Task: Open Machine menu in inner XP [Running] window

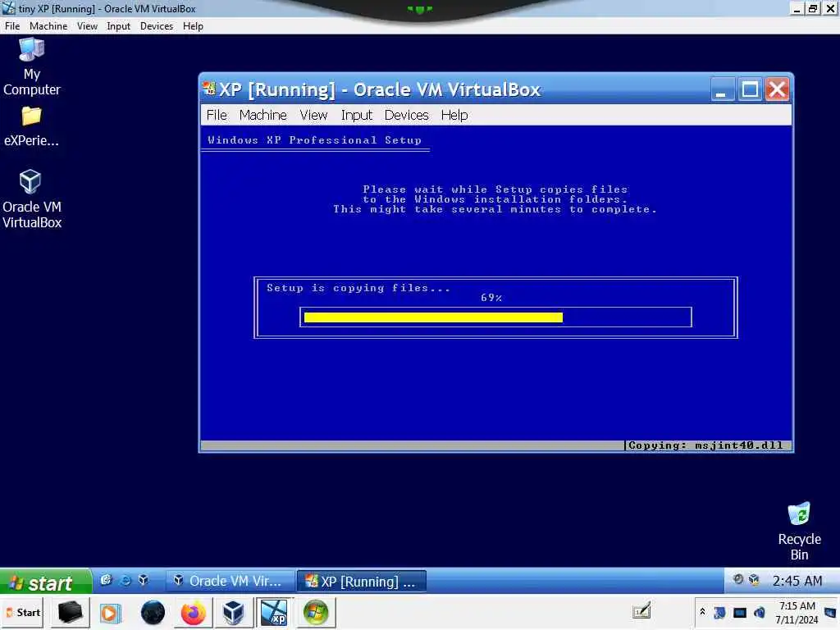Action: (263, 115)
